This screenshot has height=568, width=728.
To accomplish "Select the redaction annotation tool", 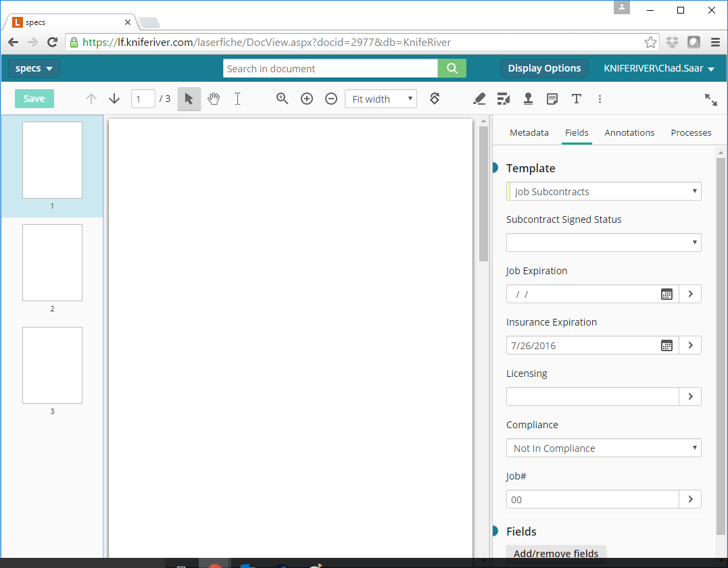I will tap(504, 99).
